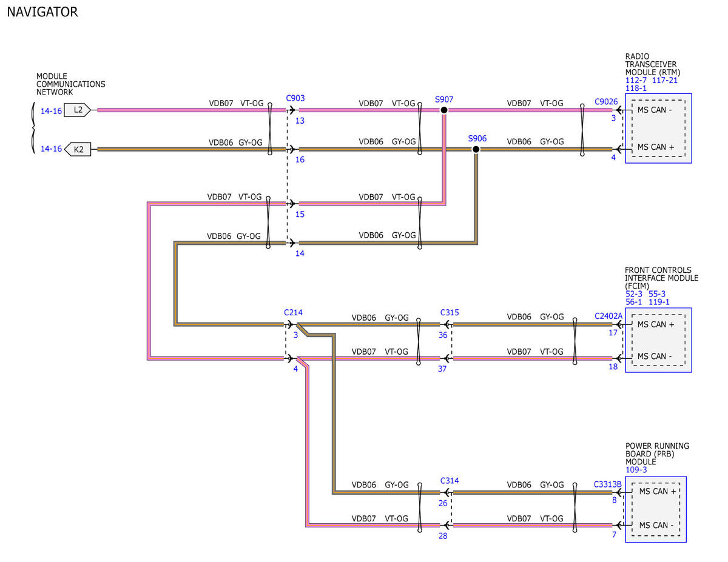Pick pin 37 at connector C315
The height and width of the screenshot is (562, 728).
pos(443,368)
